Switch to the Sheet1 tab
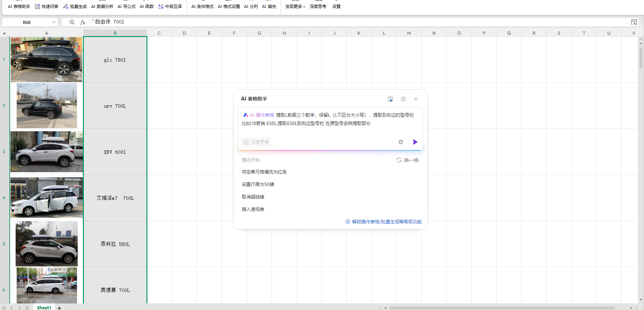Image resolution: width=644 pixels, height=310 pixels. coord(44,308)
